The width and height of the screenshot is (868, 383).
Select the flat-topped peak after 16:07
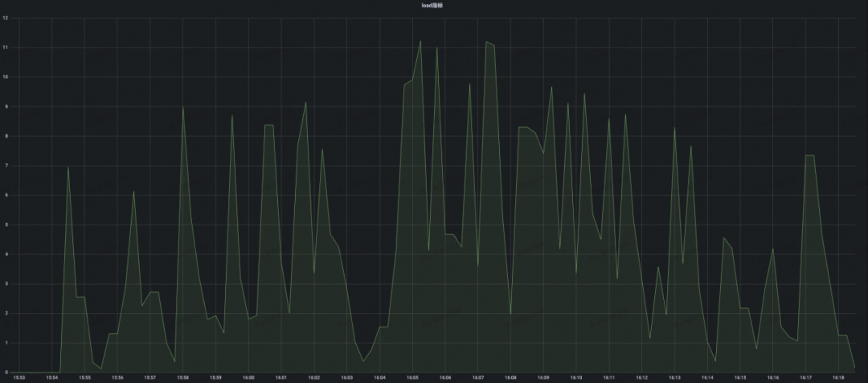(490, 43)
